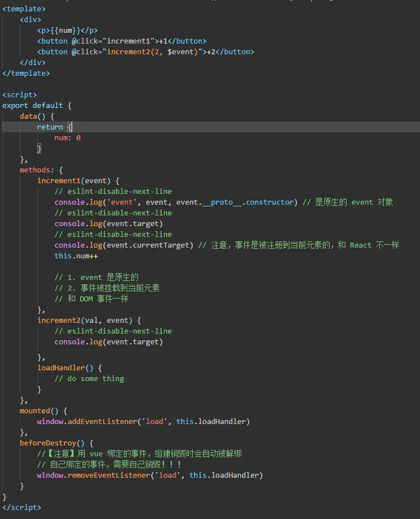The image size is (420, 519).
Task: Click the 'beforeDestroy() {' line
Action: pyautogui.click(x=57, y=443)
